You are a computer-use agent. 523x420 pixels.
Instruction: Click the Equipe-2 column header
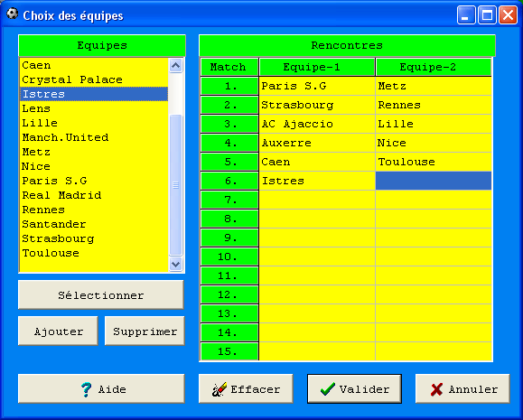pos(434,67)
